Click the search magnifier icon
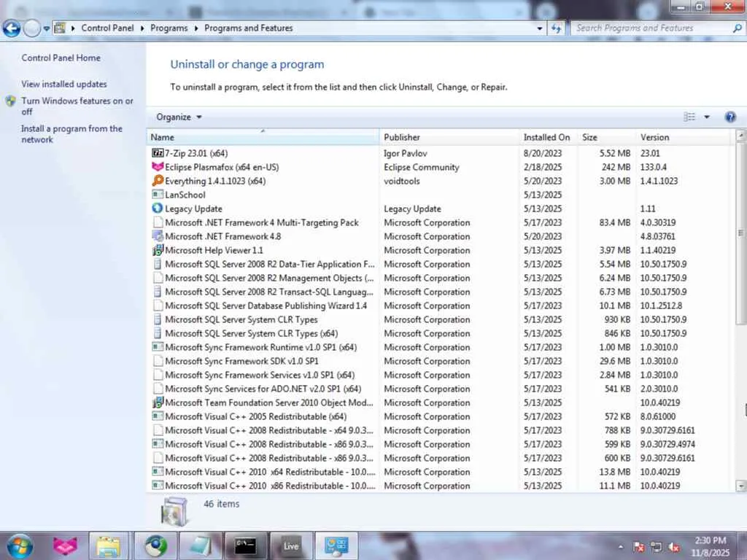This screenshot has width=747, height=560. tap(737, 28)
